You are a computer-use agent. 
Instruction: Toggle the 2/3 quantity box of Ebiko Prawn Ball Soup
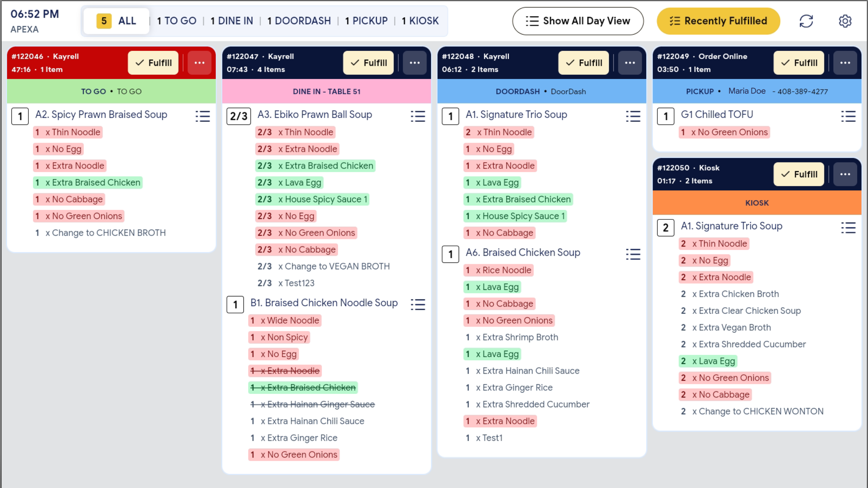tap(239, 116)
